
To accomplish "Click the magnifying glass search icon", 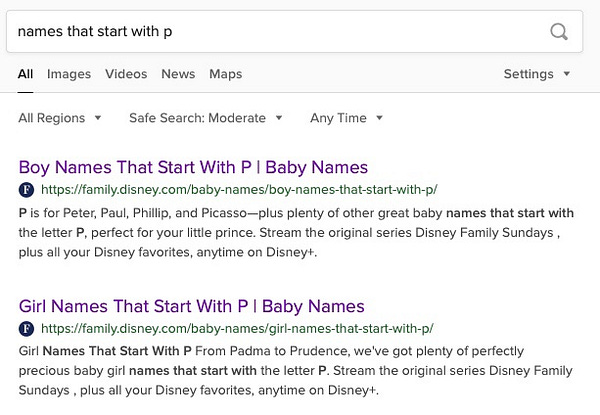I will click(559, 32).
